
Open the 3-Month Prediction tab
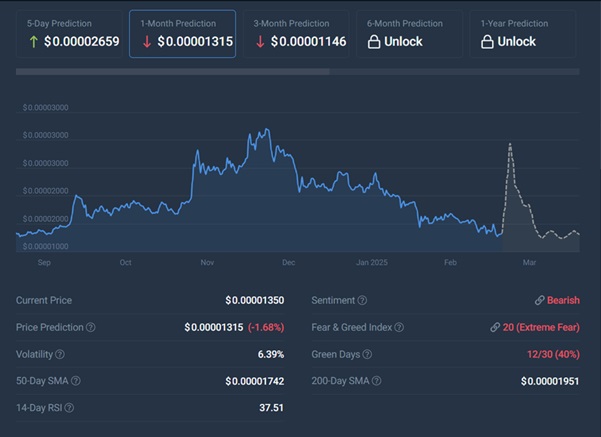[x=296, y=34]
